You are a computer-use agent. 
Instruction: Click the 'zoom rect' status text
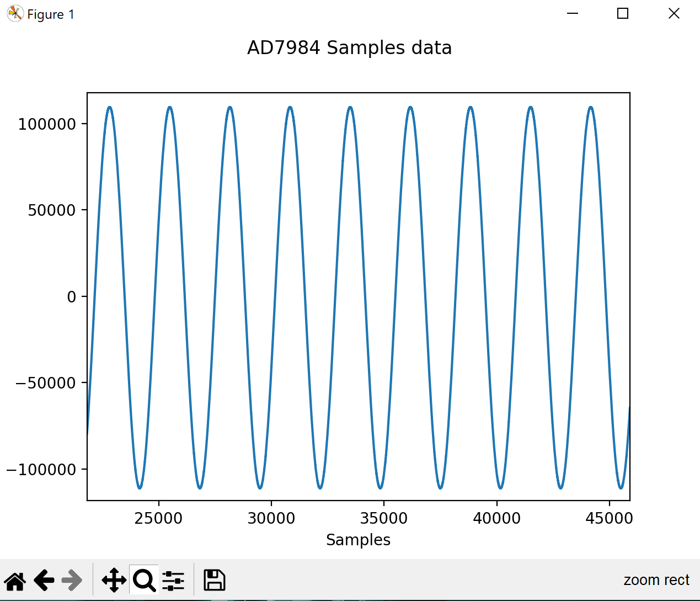[x=656, y=580]
